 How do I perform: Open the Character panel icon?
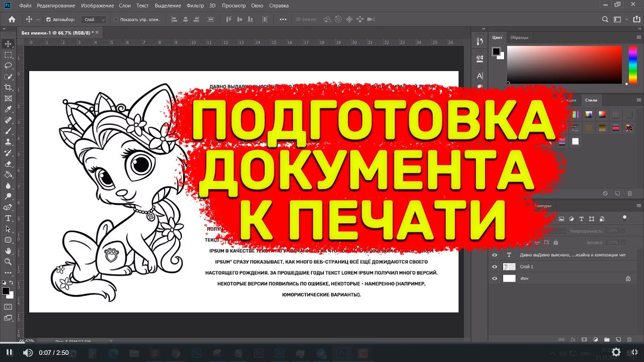pos(479,76)
